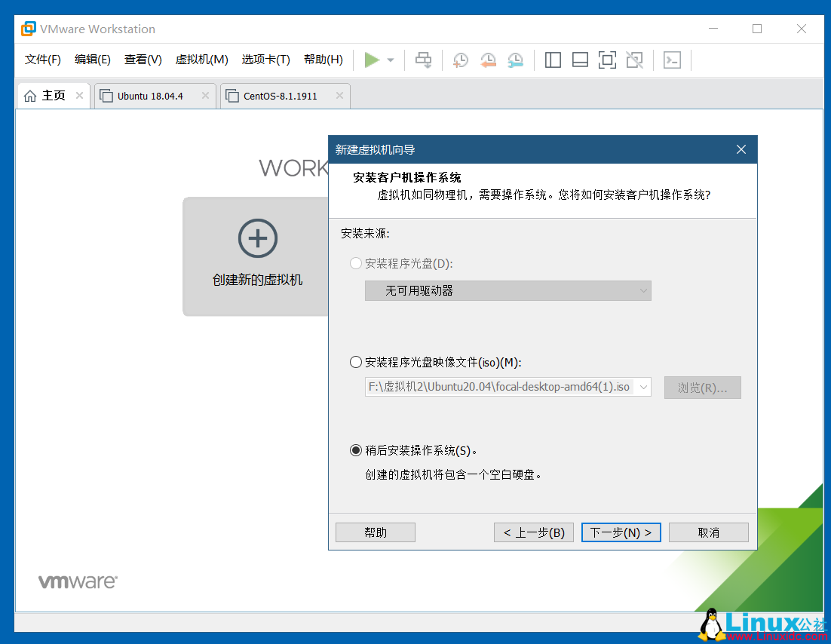Take a snapshot using the clock-plus icon
The image size is (831, 644).
click(460, 60)
